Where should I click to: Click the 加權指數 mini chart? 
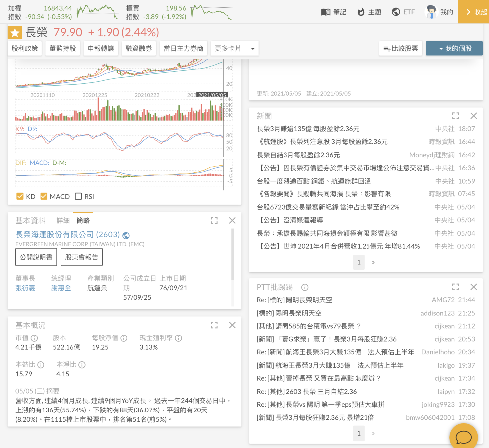[97, 12]
